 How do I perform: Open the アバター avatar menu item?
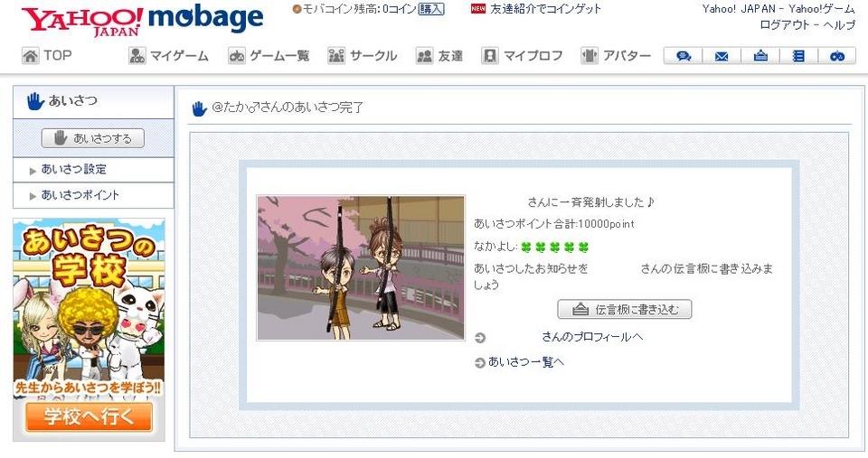616,56
